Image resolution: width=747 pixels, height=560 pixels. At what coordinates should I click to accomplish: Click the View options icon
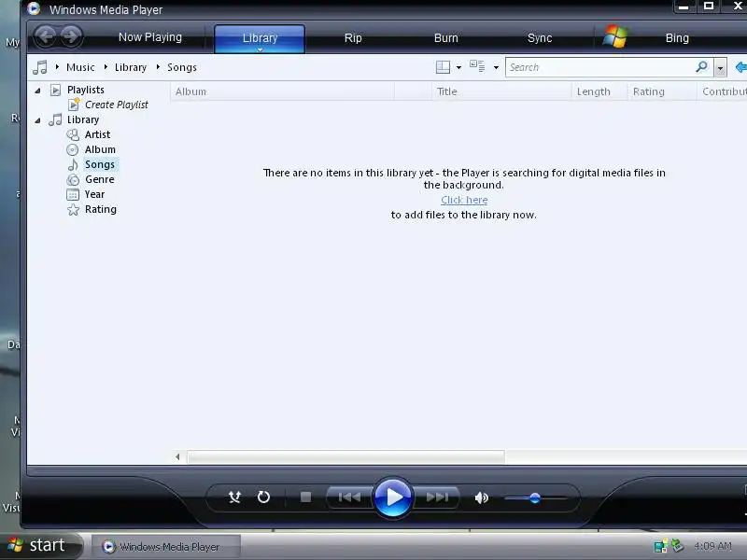(x=477, y=66)
